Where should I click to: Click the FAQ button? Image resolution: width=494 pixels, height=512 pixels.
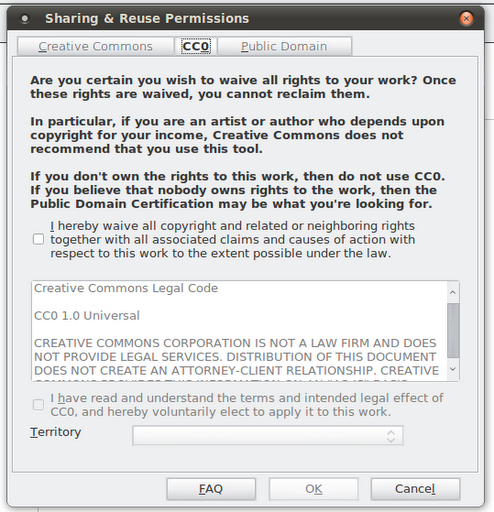211,489
